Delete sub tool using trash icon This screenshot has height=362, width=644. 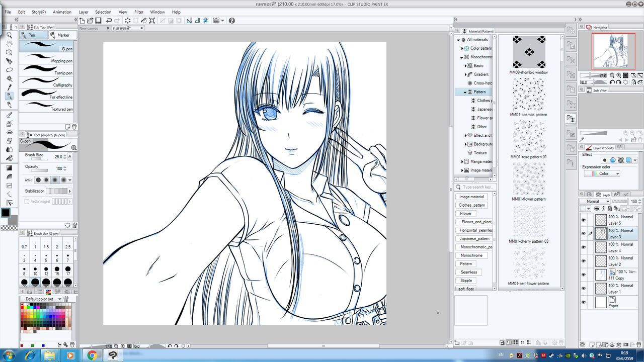coord(74,127)
